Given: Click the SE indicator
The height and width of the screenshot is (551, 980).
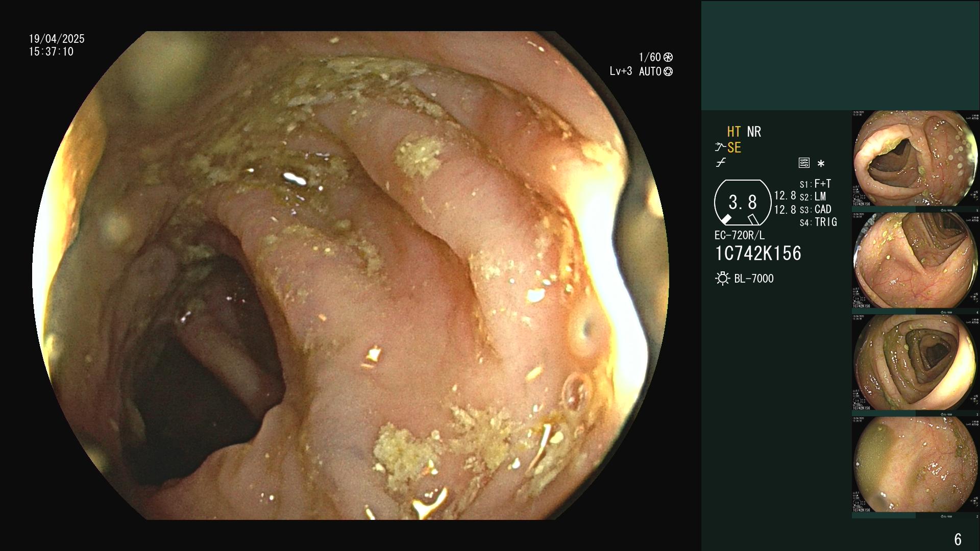Looking at the screenshot, I should click(734, 147).
